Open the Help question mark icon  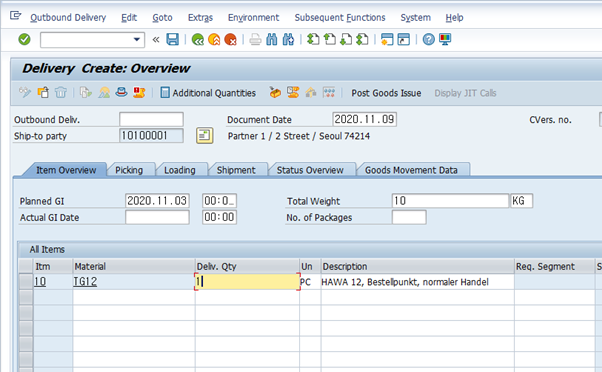[428, 39]
